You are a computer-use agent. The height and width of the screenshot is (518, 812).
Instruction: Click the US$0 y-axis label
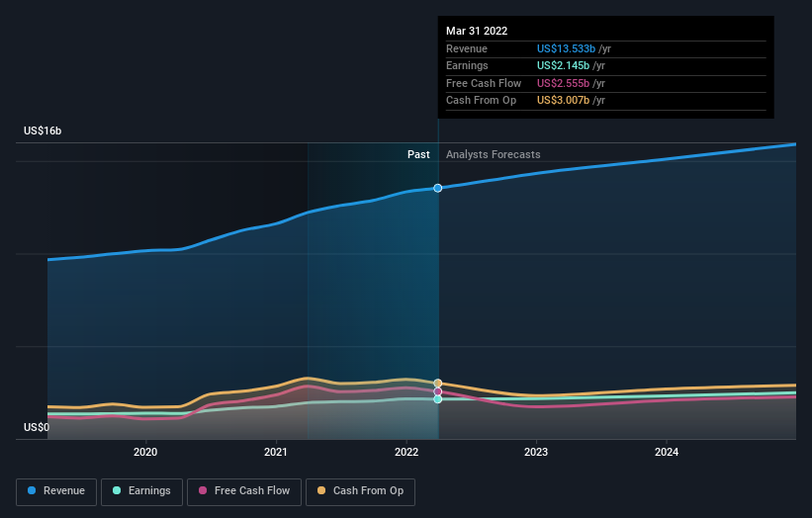pos(37,427)
